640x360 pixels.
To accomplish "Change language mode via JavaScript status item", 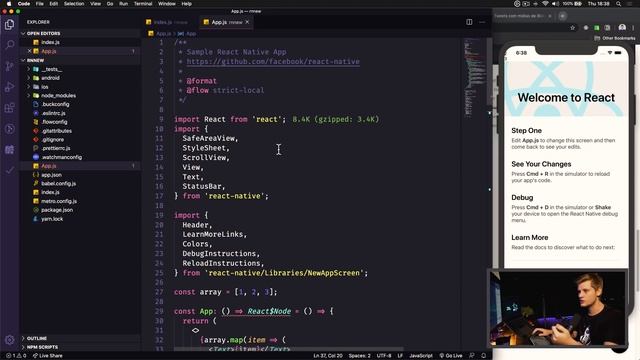I will click(420, 356).
